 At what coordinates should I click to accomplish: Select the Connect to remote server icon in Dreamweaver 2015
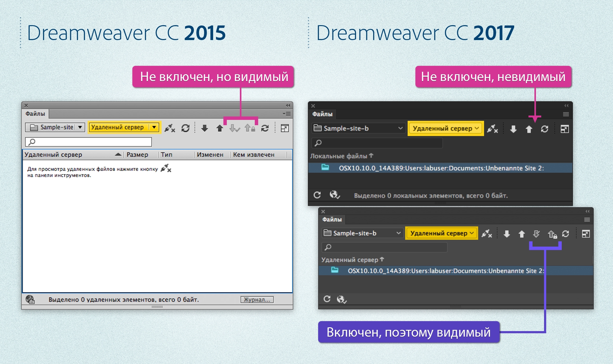coord(169,128)
